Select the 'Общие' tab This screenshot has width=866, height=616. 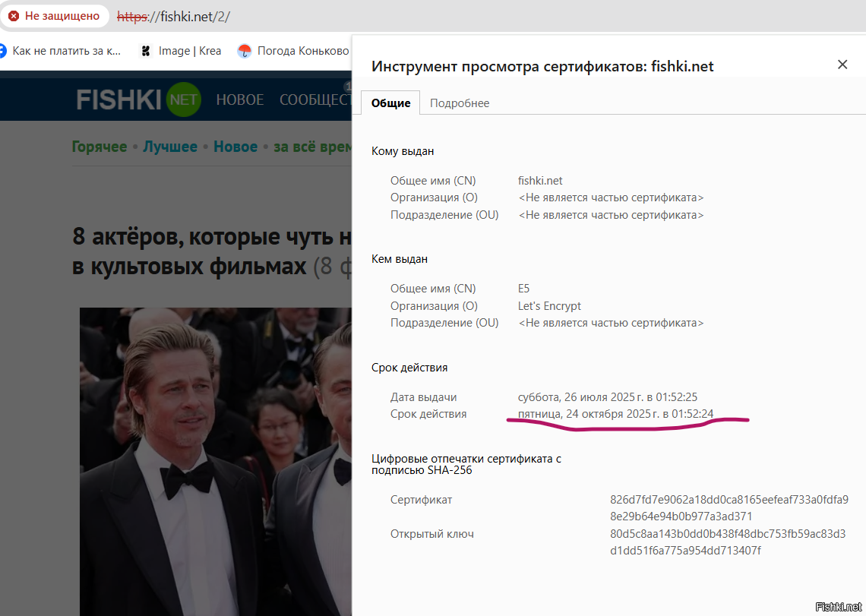390,103
